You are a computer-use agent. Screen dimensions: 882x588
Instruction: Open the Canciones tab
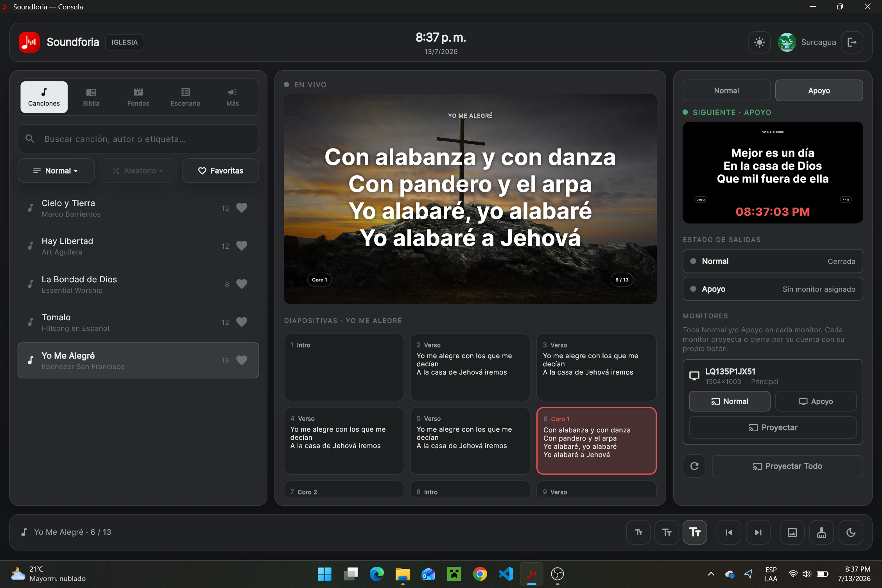pyautogui.click(x=44, y=97)
